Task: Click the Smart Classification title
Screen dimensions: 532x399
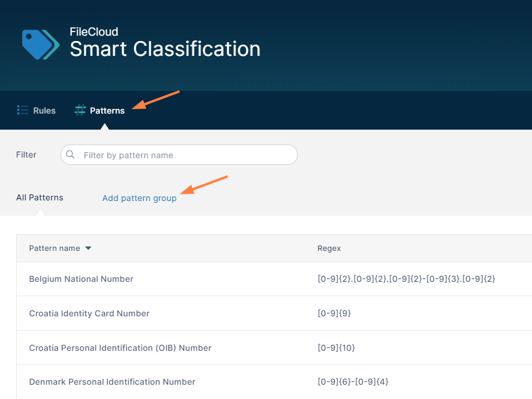Action: 165,49
